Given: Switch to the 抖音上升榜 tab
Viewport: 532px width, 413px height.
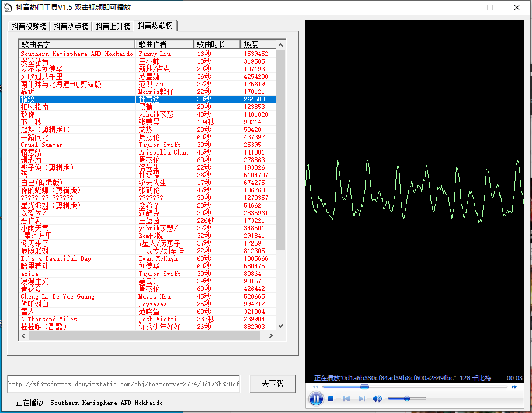Looking at the screenshot, I should click(x=113, y=26).
